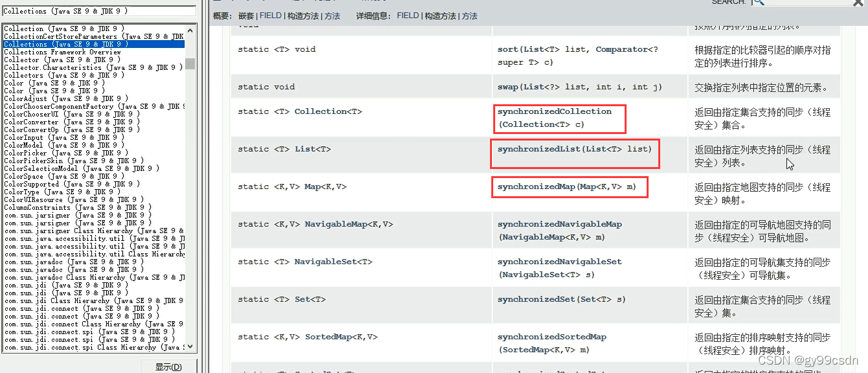This screenshot has height=373, width=868.
Task: Select com.sun.java.accessibility.util Class Hierarchy entry
Action: (94, 254)
